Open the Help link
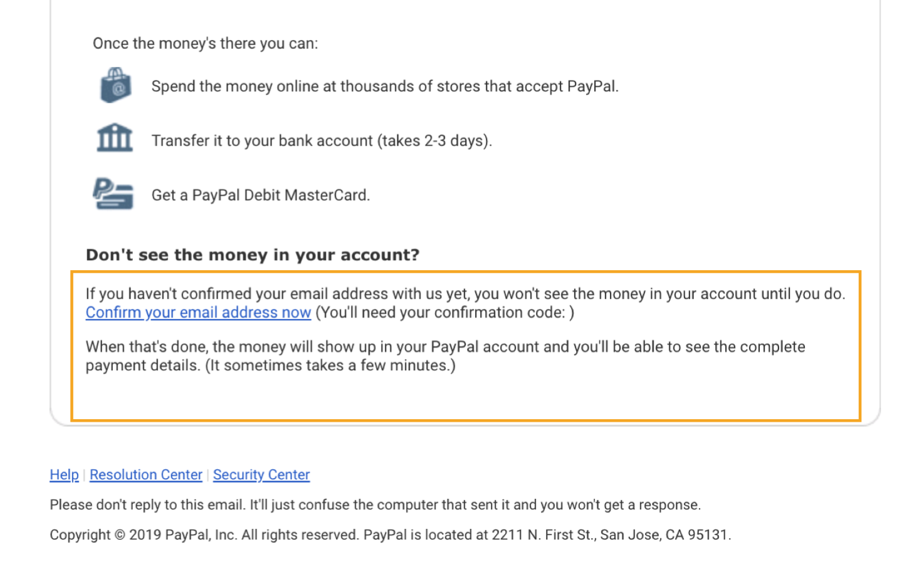 65,475
